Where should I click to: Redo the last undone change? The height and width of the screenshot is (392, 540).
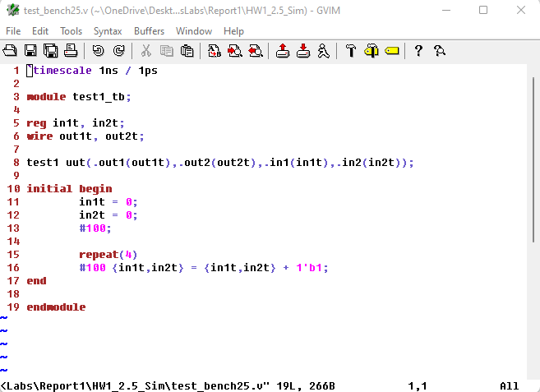(x=118, y=51)
